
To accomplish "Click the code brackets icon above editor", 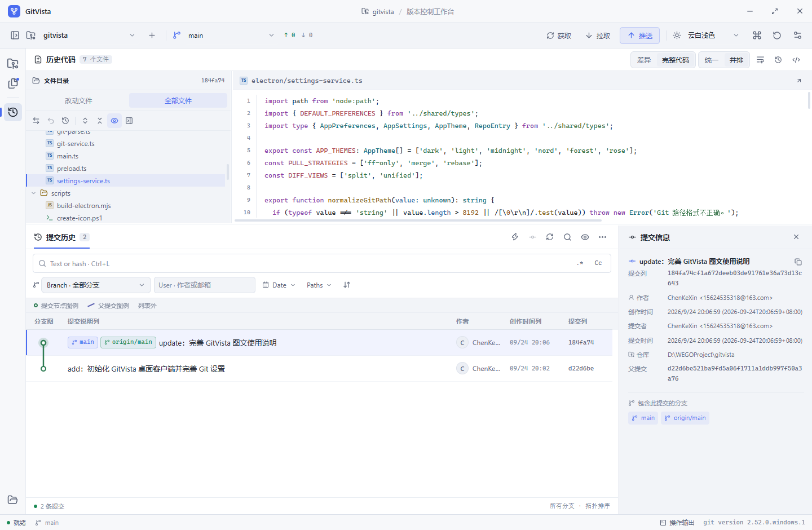I will 796,60.
